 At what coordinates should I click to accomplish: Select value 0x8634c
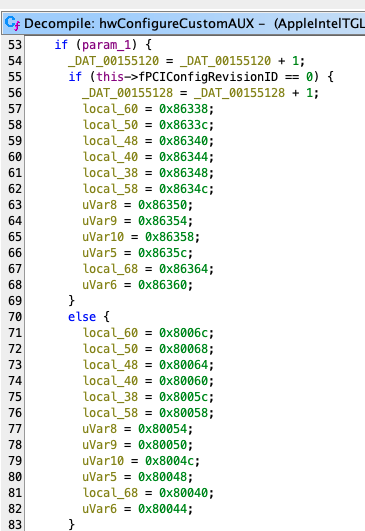(183, 189)
